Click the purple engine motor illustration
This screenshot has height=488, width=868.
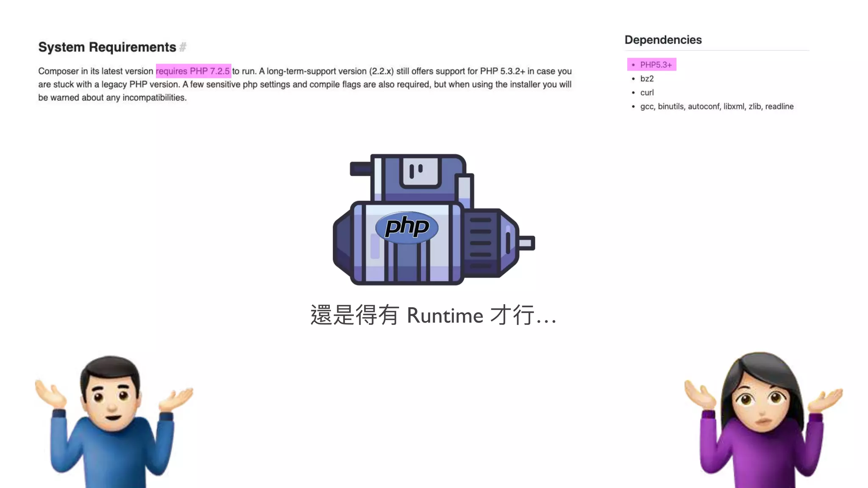pos(434,219)
